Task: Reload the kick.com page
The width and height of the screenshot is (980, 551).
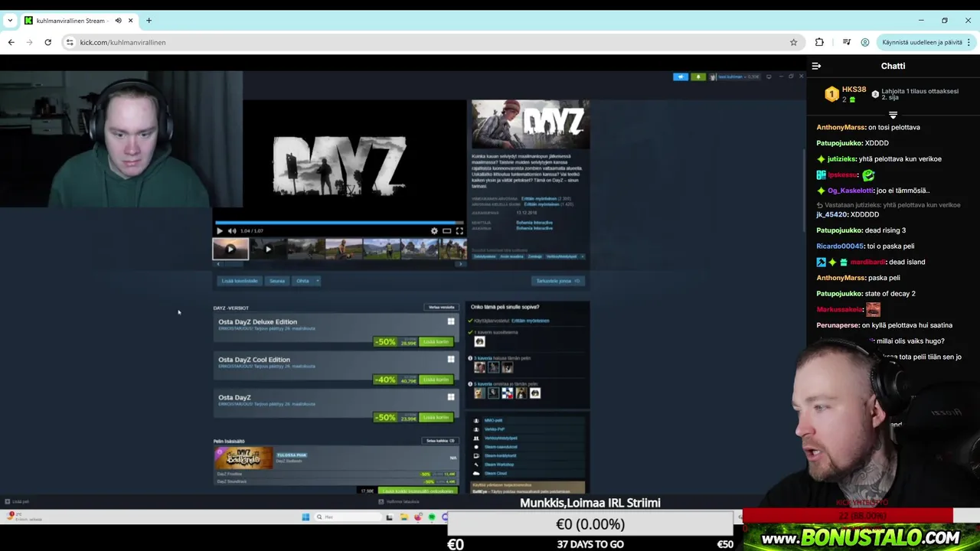Action: click(47, 42)
